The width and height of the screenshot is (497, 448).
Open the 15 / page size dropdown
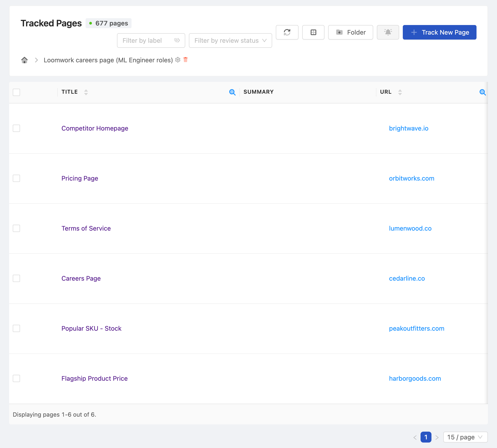(465, 437)
